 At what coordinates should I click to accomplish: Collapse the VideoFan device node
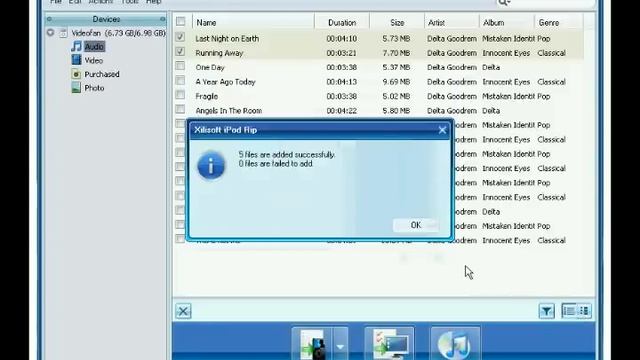[50, 33]
